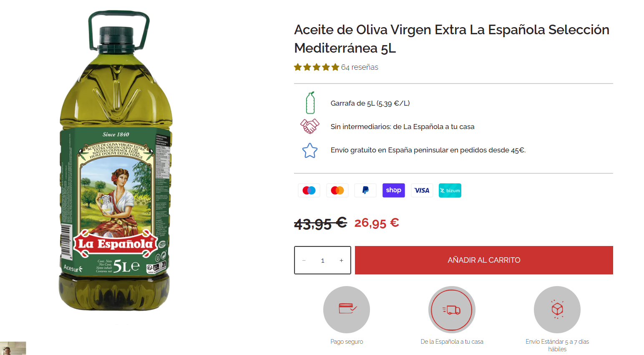The width and height of the screenshot is (644, 355).
Task: Click the Shop Pay icon
Action: pyautogui.click(x=393, y=190)
